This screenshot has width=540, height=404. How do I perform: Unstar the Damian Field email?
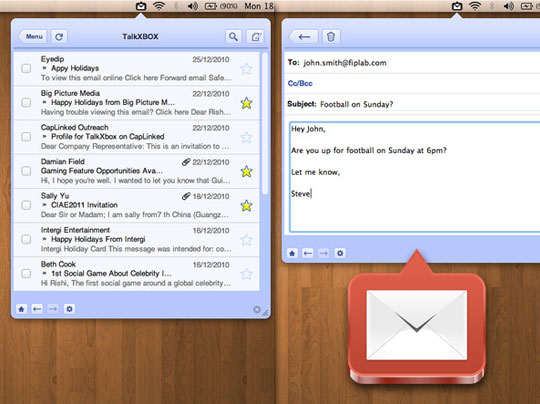(247, 171)
